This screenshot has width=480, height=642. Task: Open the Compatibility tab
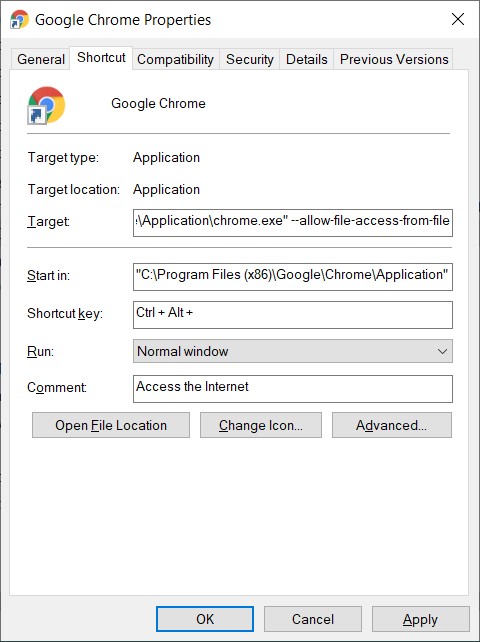175,59
